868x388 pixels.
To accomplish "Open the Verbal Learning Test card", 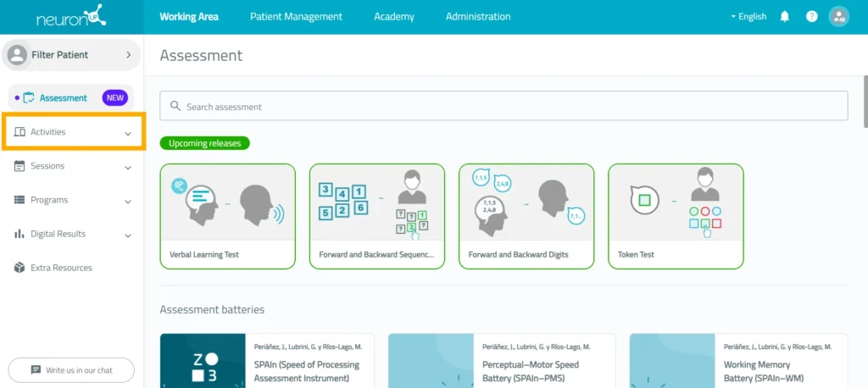I will pyautogui.click(x=227, y=216).
